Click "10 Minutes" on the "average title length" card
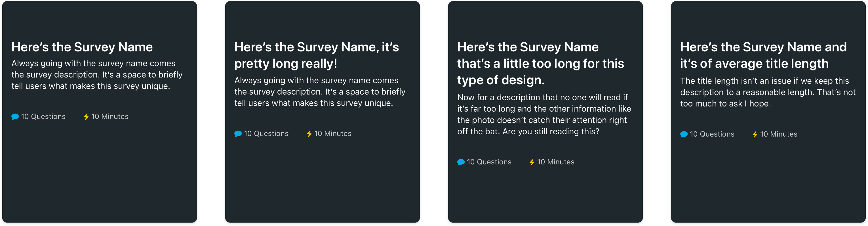This screenshot has width=868, height=226. click(x=779, y=134)
